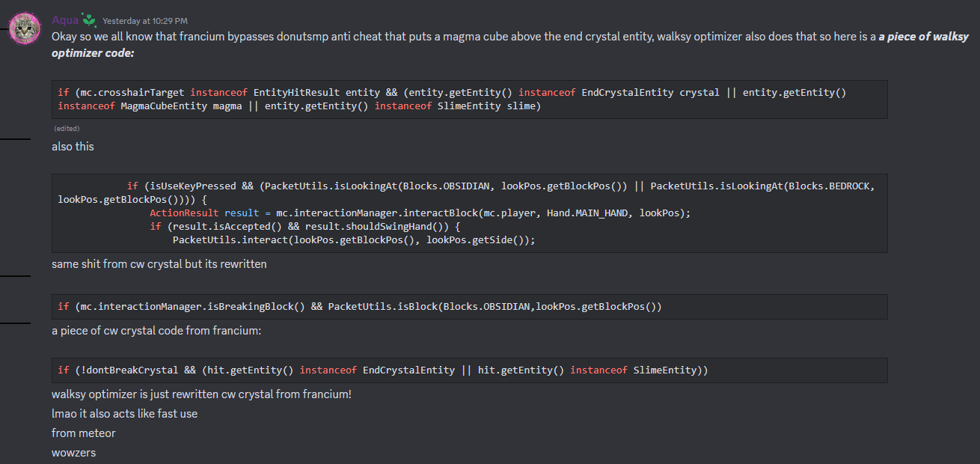This screenshot has width=980, height=464.
Task: Click the bold text 'a piece of walksky optimizer code:'
Action: pyautogui.click(x=926, y=35)
